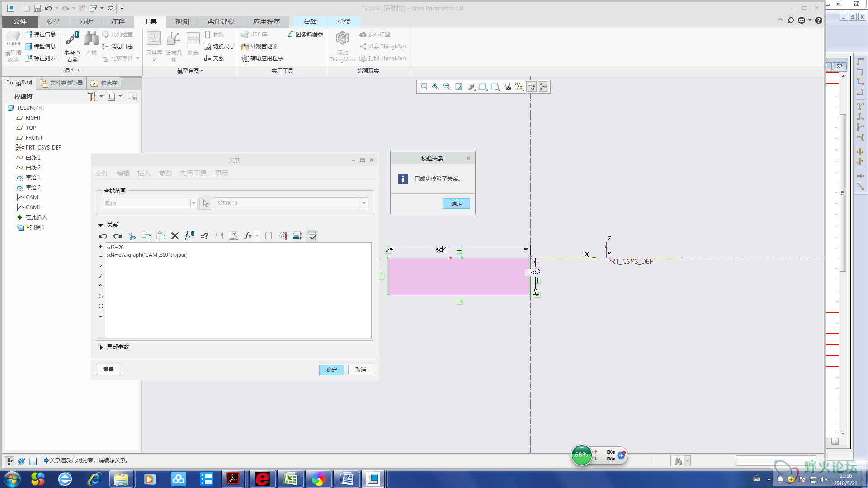The width and height of the screenshot is (868, 488).
Task: Click the Repaint icon in graphics toolbar
Action: coord(459,87)
